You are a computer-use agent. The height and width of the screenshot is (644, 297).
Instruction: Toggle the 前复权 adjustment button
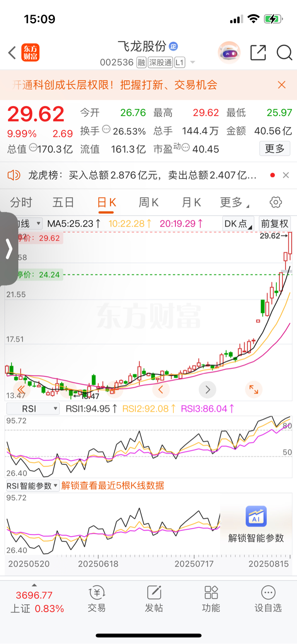pos(275,223)
